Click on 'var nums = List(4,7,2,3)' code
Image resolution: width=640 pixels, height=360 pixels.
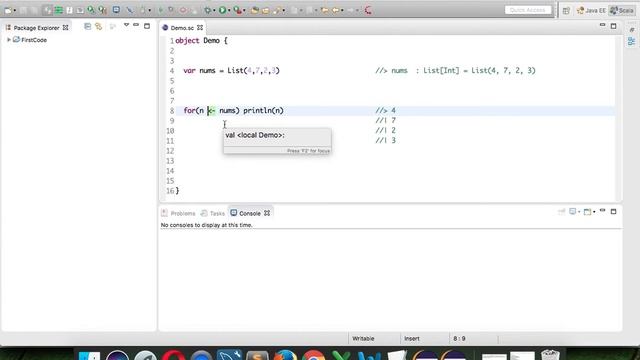[231, 71]
